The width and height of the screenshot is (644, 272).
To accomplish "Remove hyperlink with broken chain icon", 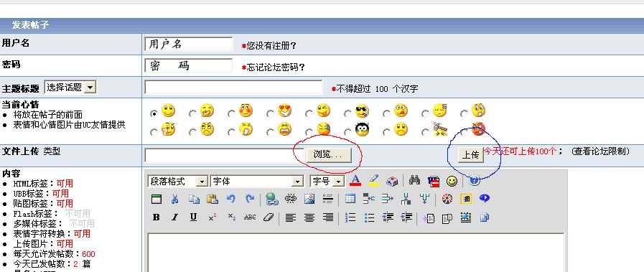I will click(291, 200).
